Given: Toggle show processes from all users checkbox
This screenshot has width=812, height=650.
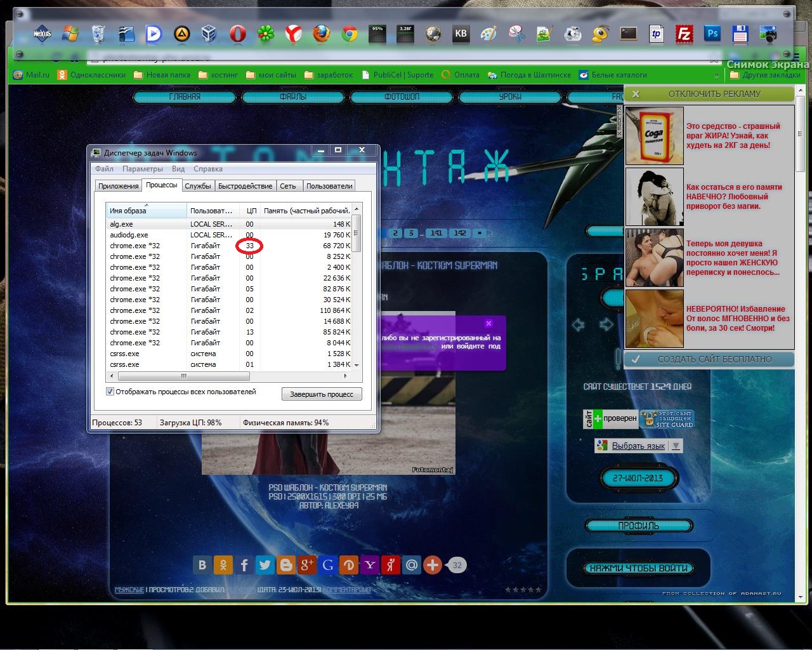Looking at the screenshot, I should [x=110, y=392].
